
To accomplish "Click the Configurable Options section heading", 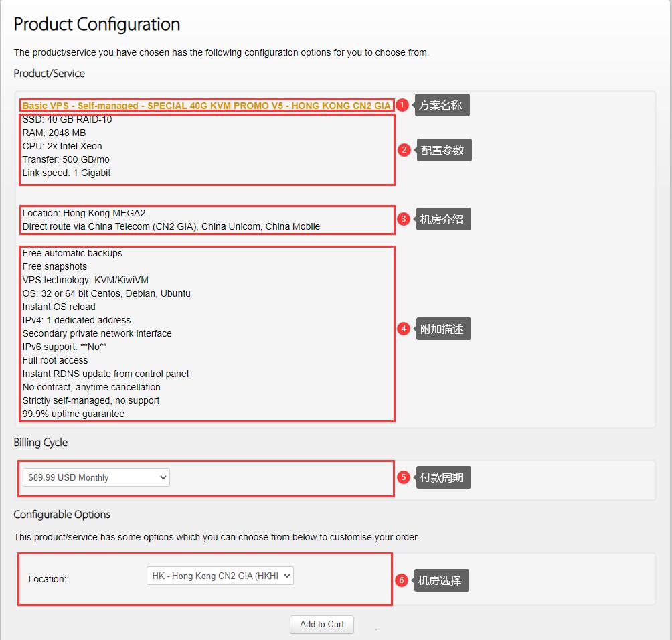I will 62,514.
